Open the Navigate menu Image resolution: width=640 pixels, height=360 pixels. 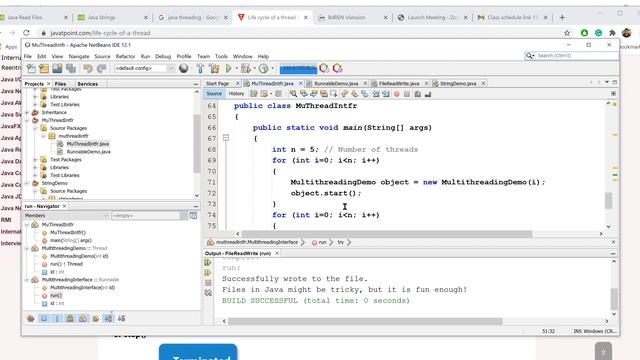(79, 56)
